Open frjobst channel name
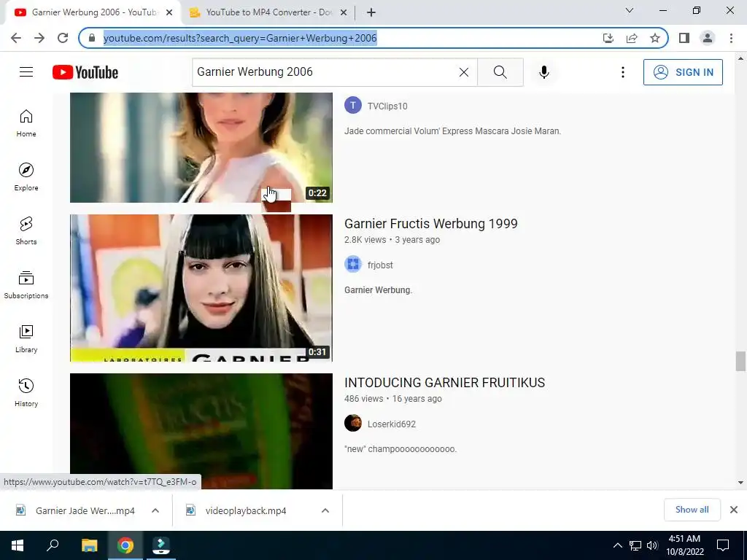The image size is (747, 560). coord(380,265)
